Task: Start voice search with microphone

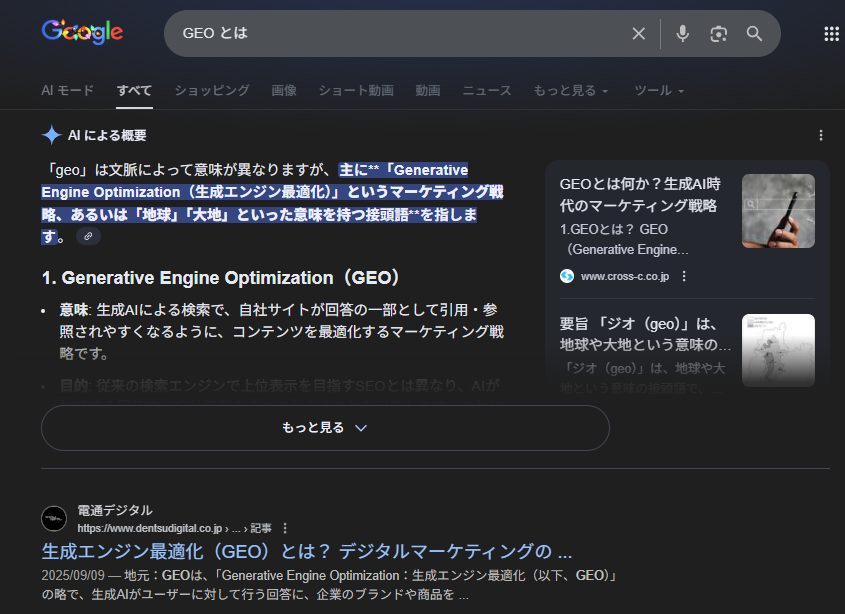Action: pyautogui.click(x=682, y=34)
